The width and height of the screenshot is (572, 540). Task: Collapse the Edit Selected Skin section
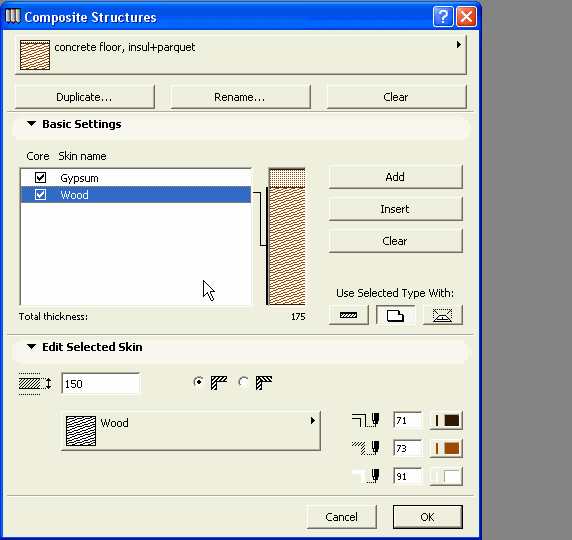click(32, 347)
